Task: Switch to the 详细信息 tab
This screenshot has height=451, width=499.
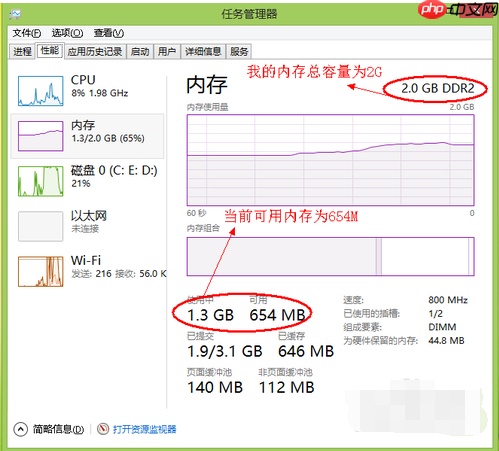Action: (203, 52)
